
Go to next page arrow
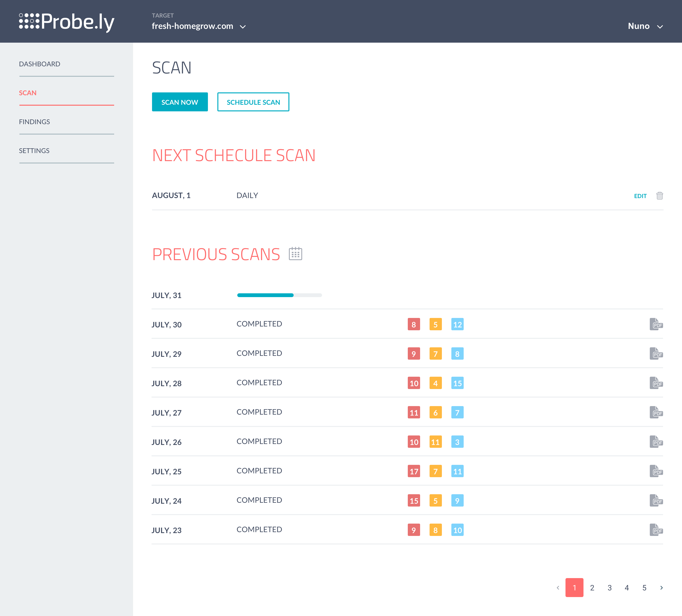click(x=661, y=588)
